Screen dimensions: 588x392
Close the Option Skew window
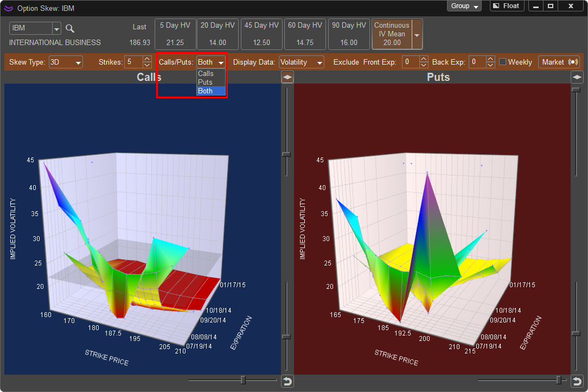571,6
